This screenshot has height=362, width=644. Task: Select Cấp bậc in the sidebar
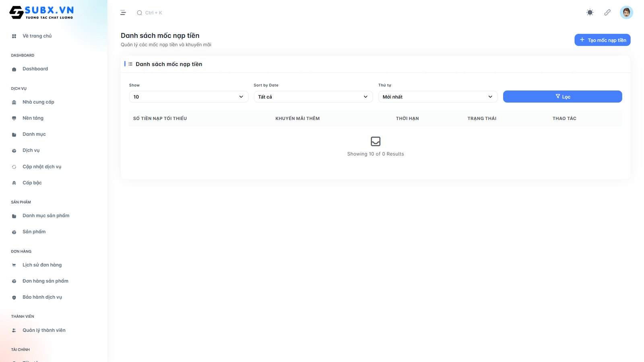[x=32, y=183]
